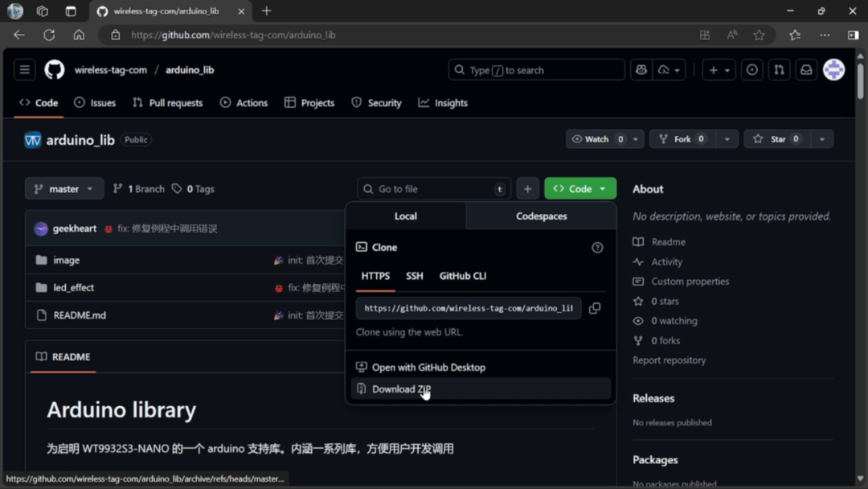Toggle the browser sidebar icon
This screenshot has height=489, width=868.
(853, 35)
